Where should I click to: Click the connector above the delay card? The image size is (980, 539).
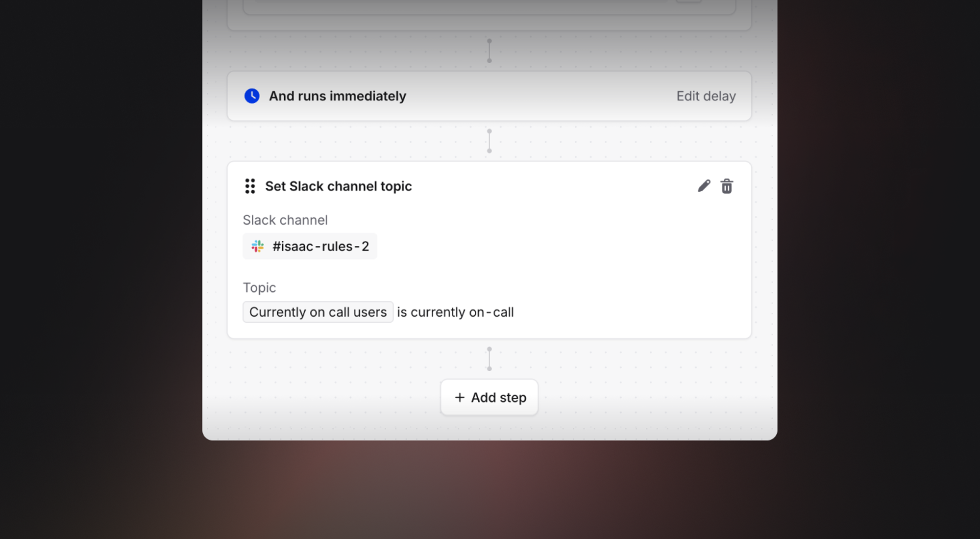(x=489, y=51)
